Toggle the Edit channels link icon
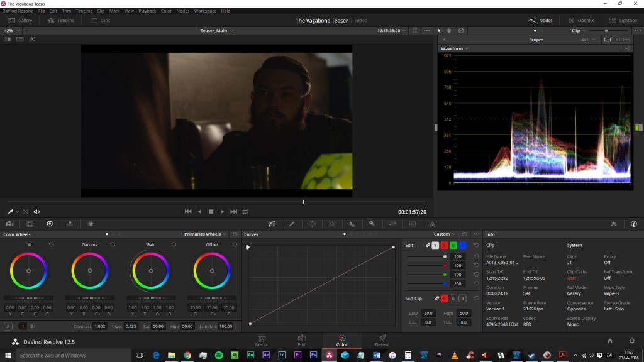644x362 pixels. click(x=428, y=245)
